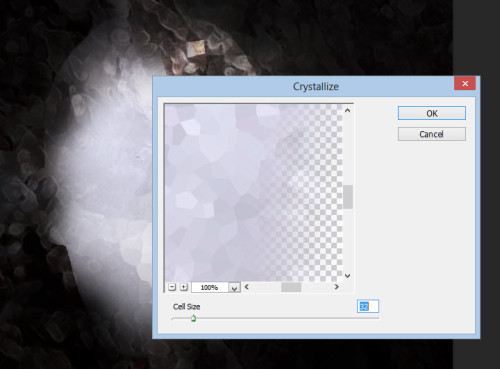The height and width of the screenshot is (369, 500).
Task: Click the zoom in plus icon
Action: pyautogui.click(x=184, y=287)
